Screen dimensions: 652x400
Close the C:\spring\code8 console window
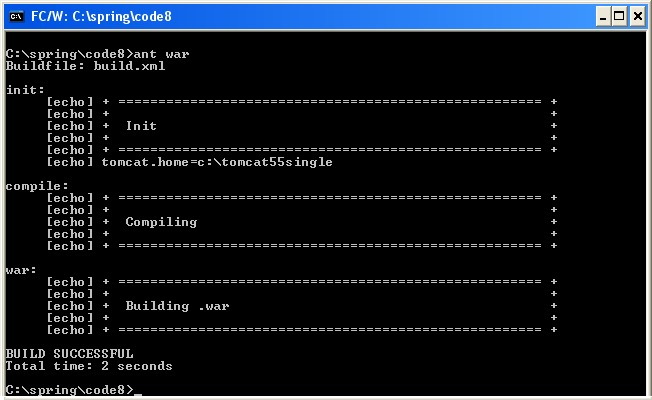[x=637, y=17]
